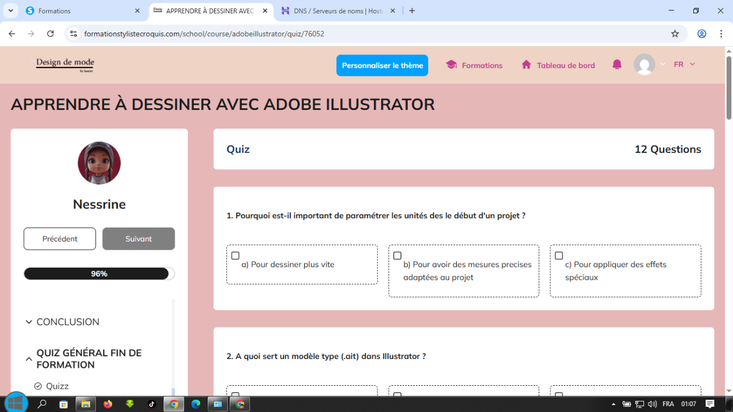Open the tab search dropdown arrow
Image resolution: width=733 pixels, height=412 pixels.
point(10,11)
